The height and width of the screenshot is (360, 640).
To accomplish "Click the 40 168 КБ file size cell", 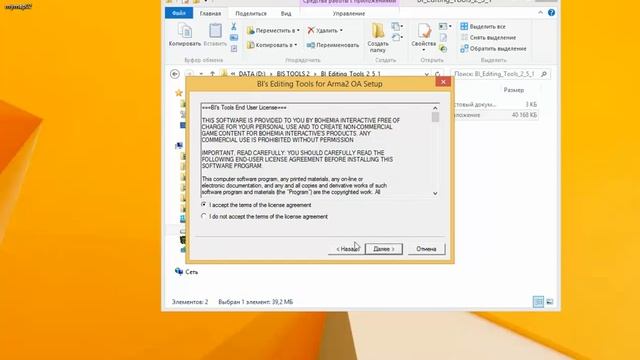I will [x=524, y=115].
